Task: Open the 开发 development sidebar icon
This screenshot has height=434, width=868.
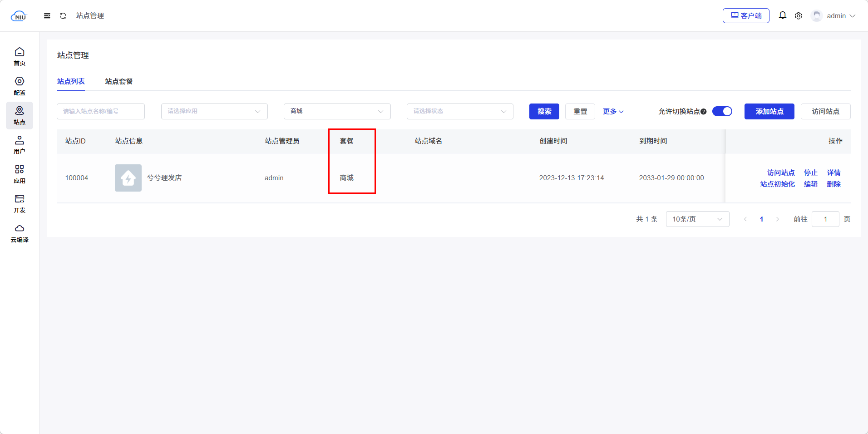Action: point(20,203)
